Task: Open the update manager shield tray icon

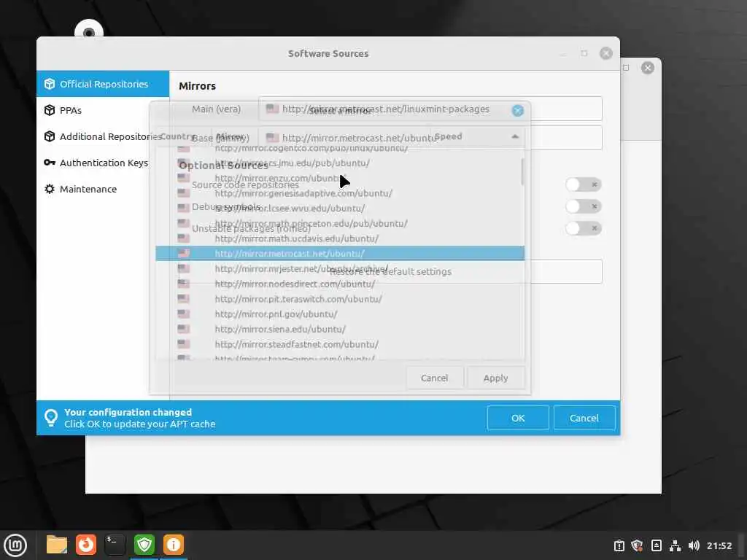Action: (638, 545)
